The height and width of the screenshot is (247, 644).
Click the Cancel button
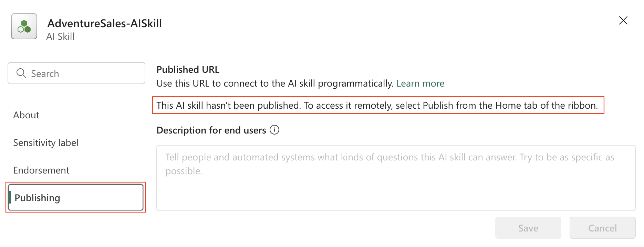(x=602, y=228)
